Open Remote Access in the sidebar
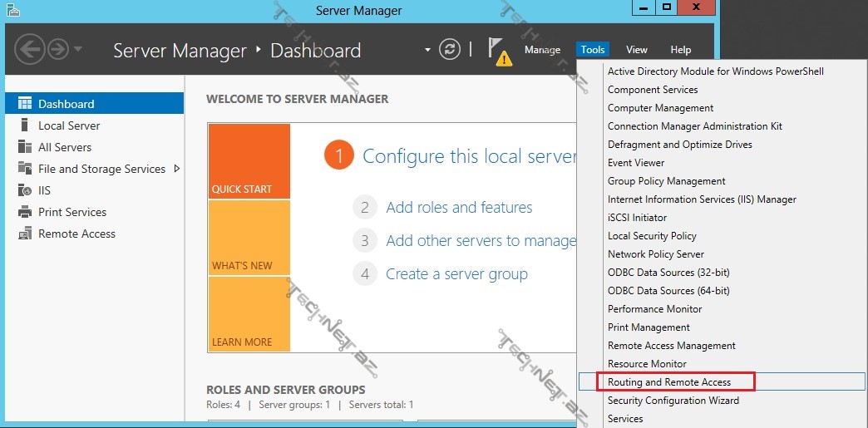Screen dimensions: 868x428 [76, 234]
